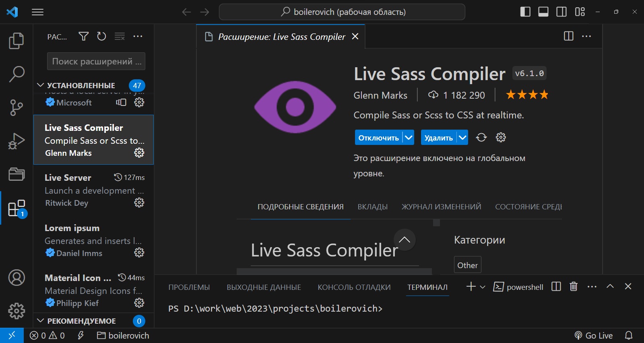Image resolution: width=644 pixels, height=343 pixels.
Task: Open the hamburger application menu
Action: [x=37, y=12]
